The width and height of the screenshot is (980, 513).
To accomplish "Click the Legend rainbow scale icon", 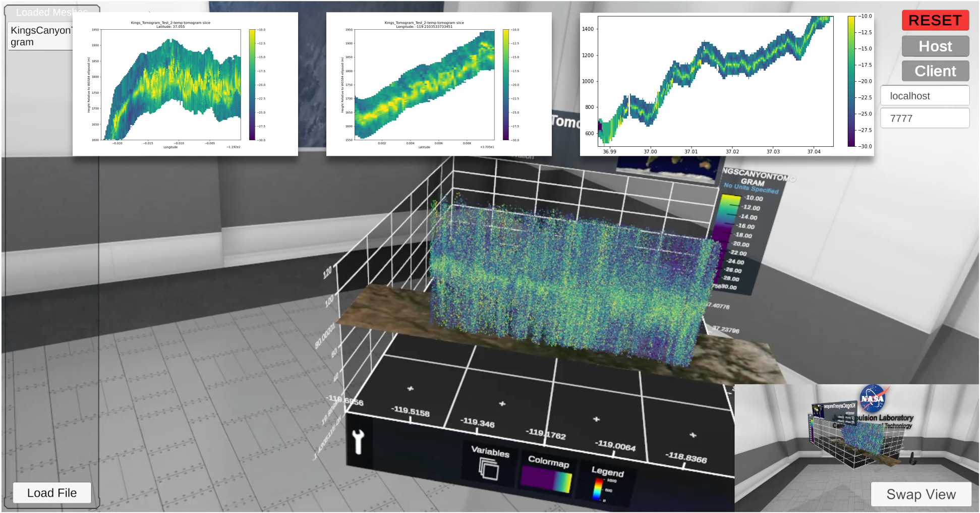I will [598, 488].
